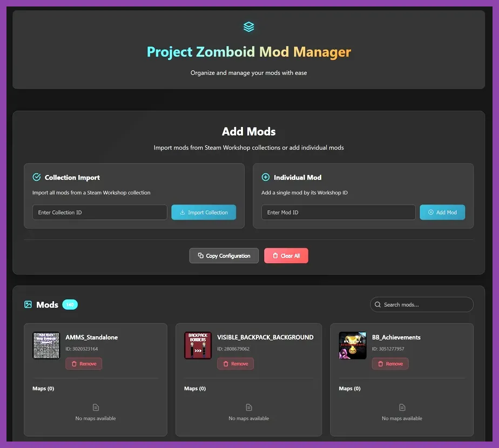499x448 pixels.
Task: Click the Add Mods heading
Action: tap(249, 131)
